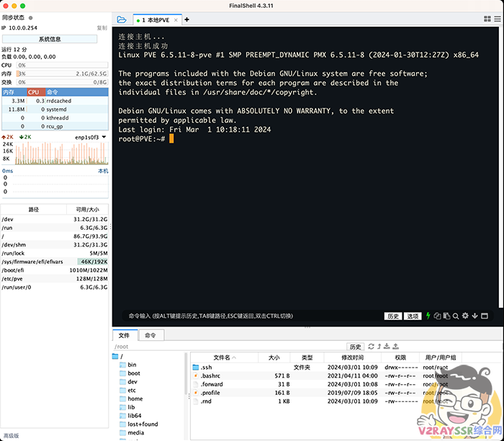
Task: Click the green lightning bolt icon
Action: coord(428,316)
